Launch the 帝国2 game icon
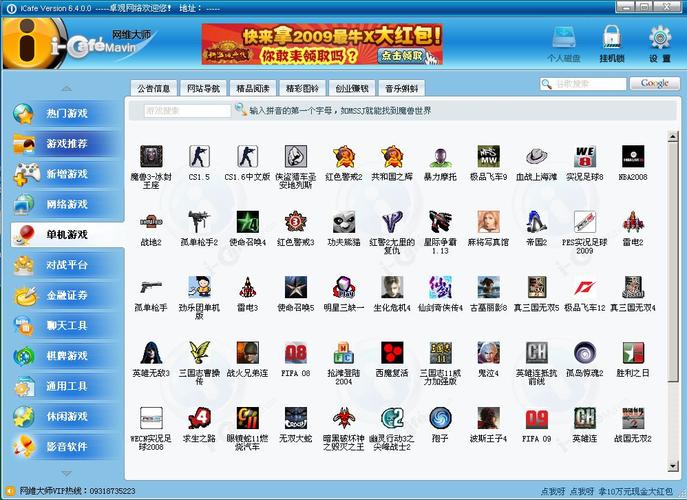Screen dimensions: 687x500 537,222
